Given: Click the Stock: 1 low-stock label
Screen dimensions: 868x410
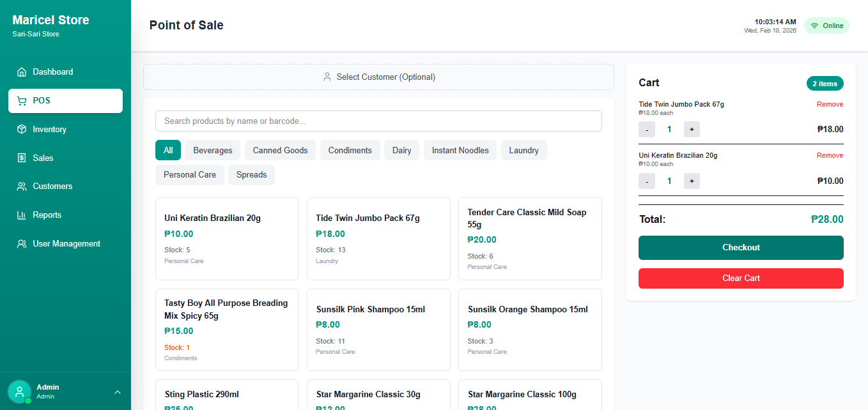Looking at the screenshot, I should (x=177, y=347).
